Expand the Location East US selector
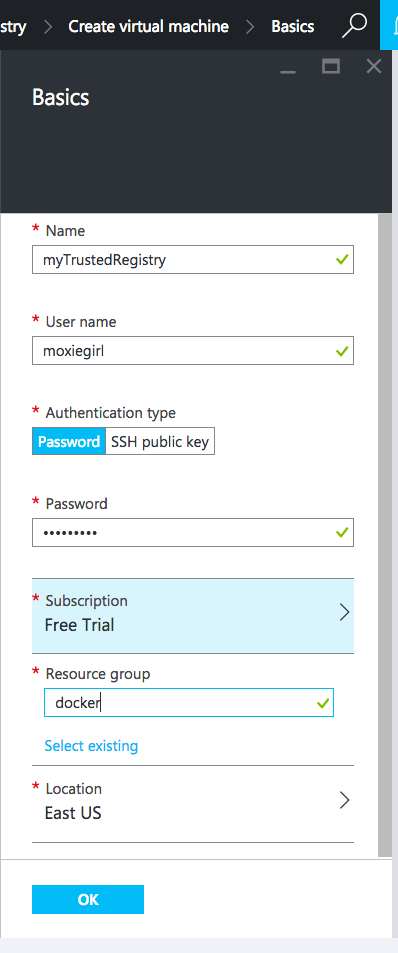Image resolution: width=398 pixels, height=953 pixels. [x=193, y=803]
